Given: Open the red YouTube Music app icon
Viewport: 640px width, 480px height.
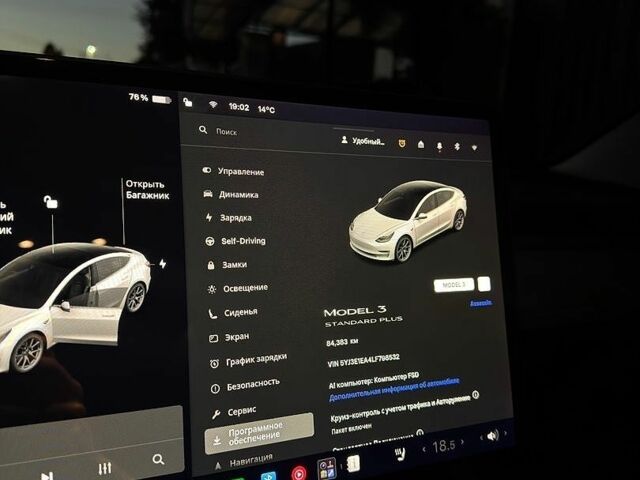Looking at the screenshot, I should click(299, 473).
